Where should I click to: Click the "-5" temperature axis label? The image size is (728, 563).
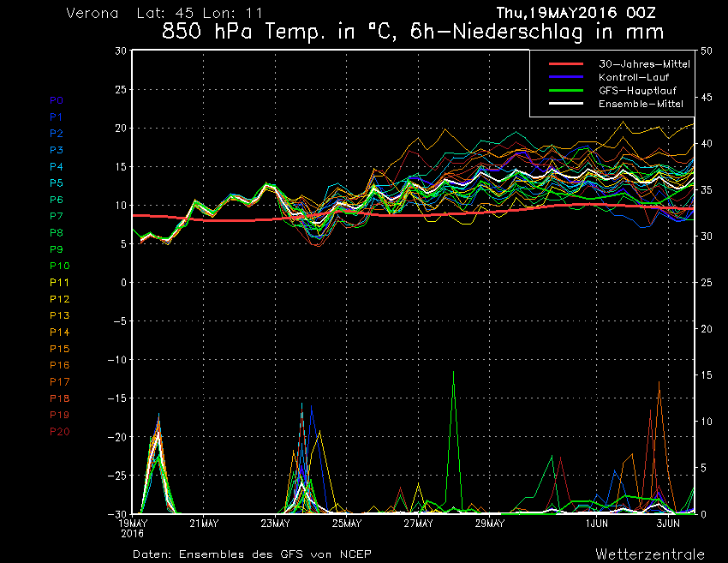coord(120,321)
